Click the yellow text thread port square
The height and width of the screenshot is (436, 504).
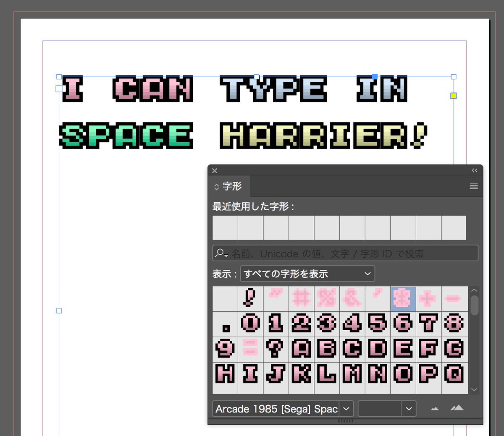(x=454, y=96)
